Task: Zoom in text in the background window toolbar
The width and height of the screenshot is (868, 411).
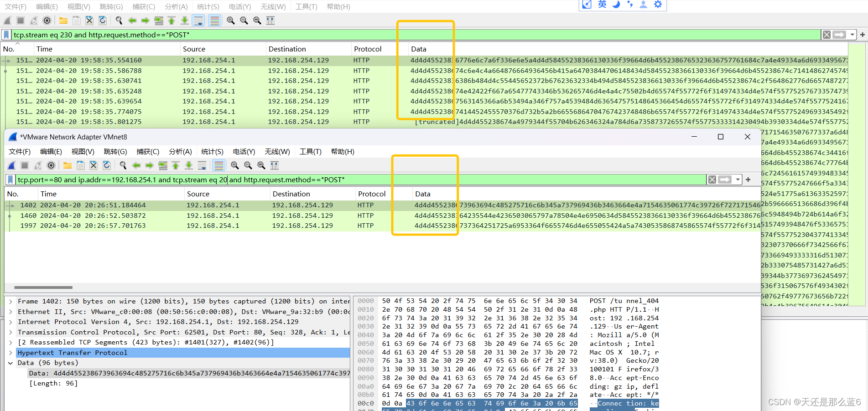Action: pyautogui.click(x=231, y=21)
